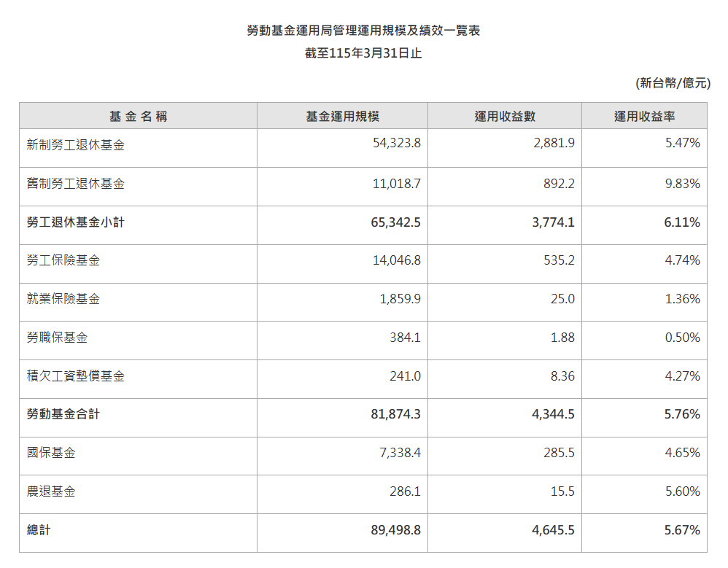The width and height of the screenshot is (728, 568).
Task: Click the value 285.5
Action: [559, 453]
